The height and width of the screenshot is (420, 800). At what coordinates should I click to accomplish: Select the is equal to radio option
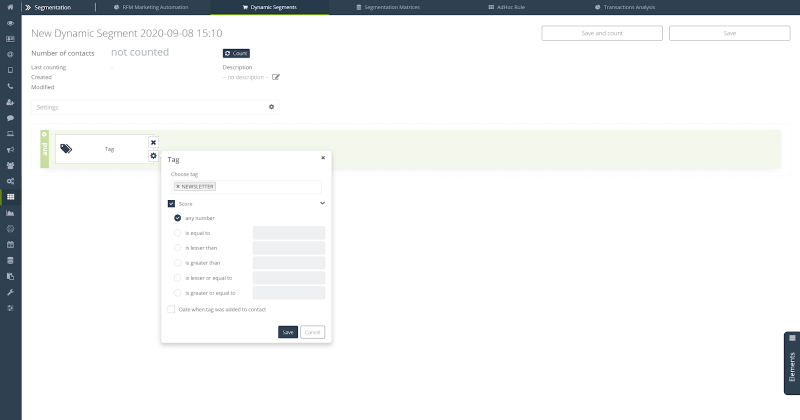pos(178,233)
